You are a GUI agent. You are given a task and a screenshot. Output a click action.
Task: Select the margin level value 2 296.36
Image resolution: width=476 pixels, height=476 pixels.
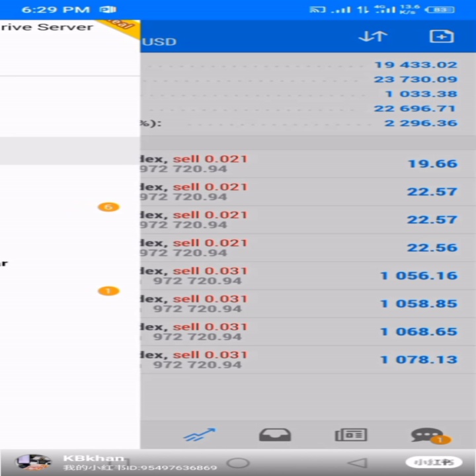pyautogui.click(x=420, y=123)
